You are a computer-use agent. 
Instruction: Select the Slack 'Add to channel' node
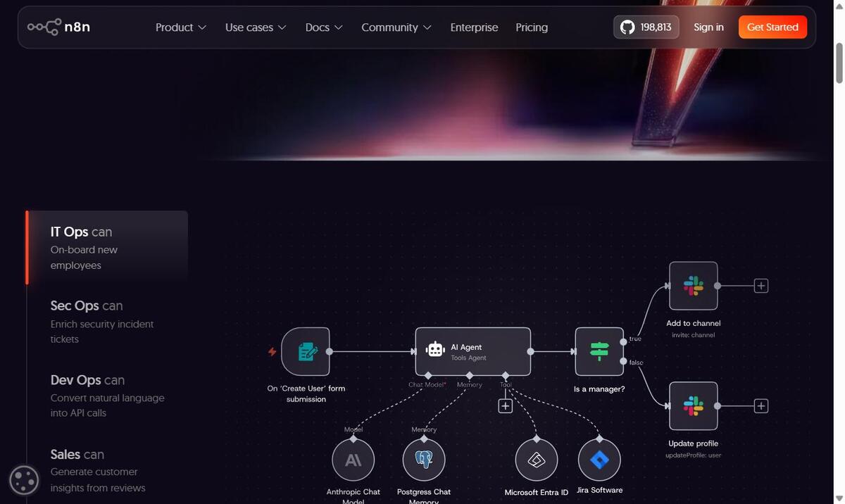click(693, 286)
